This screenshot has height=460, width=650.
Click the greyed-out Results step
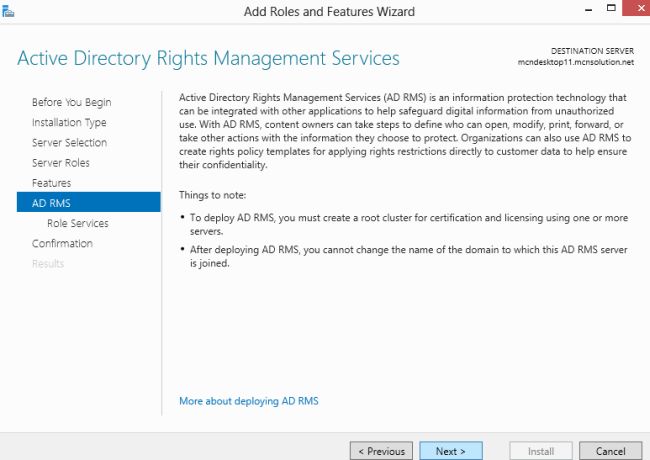pos(48,264)
